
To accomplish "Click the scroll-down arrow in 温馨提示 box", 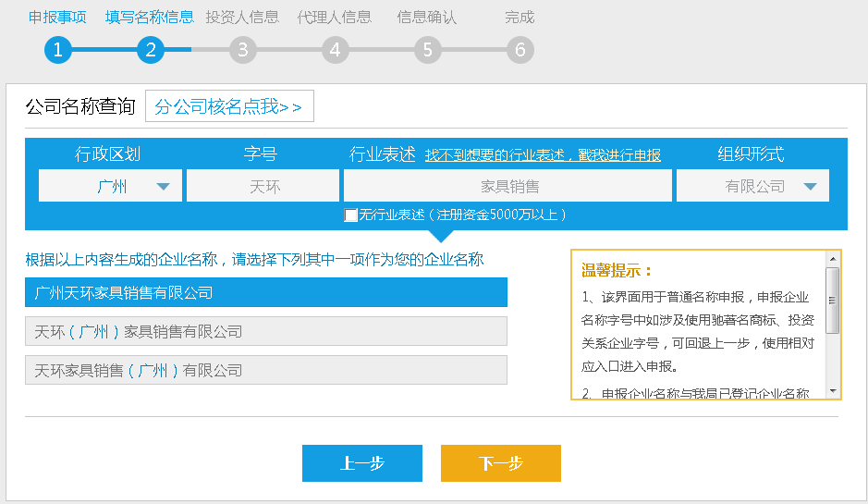I will coord(832,390).
